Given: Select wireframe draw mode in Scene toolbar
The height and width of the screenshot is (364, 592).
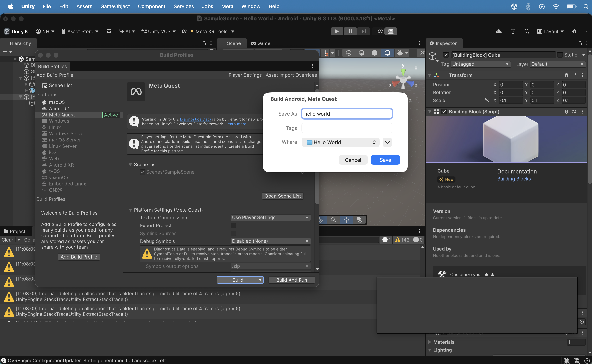Looking at the screenshot, I should click(x=349, y=53).
